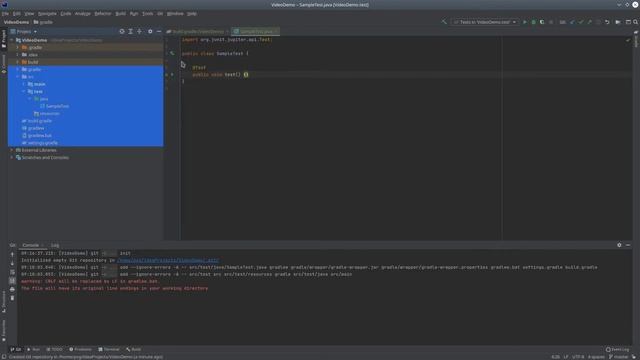
Task: Toggle the Commit side tool window stripe
Action: coord(4,64)
